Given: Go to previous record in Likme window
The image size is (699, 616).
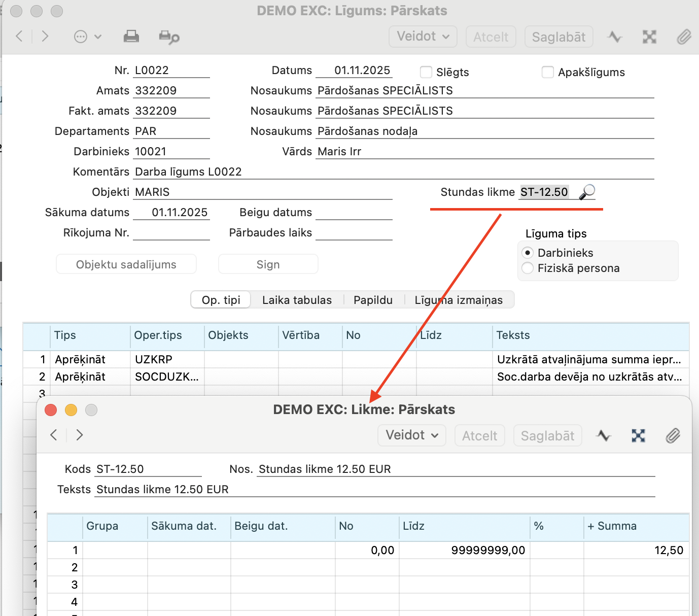Looking at the screenshot, I should point(54,435).
